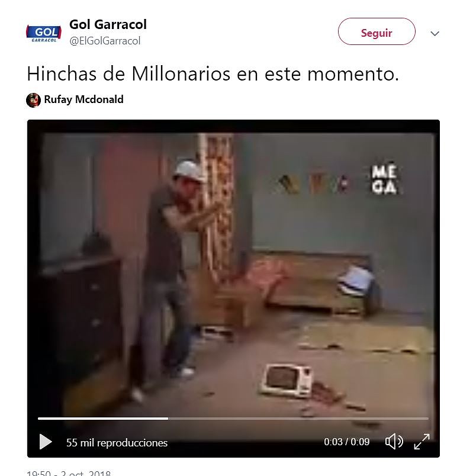Image resolution: width=460 pixels, height=476 pixels.
Task: Open the Rufay Mcdonald attribution link
Action: coord(84,99)
